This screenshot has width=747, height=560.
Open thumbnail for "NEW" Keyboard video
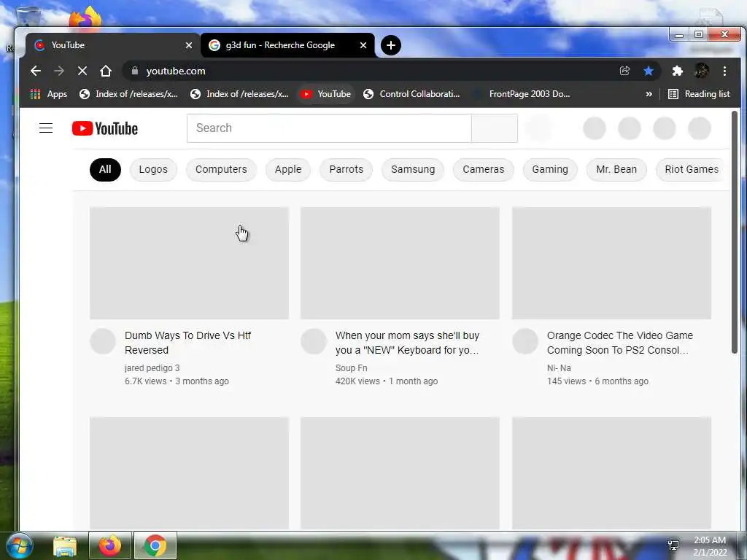(400, 262)
